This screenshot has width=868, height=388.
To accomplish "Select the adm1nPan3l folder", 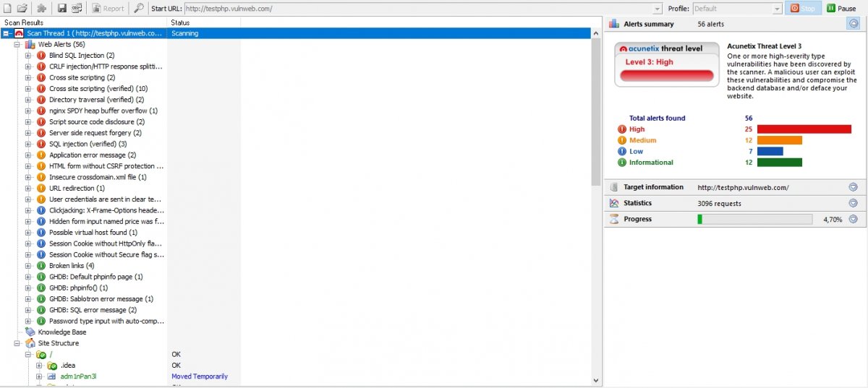I will click(78, 376).
